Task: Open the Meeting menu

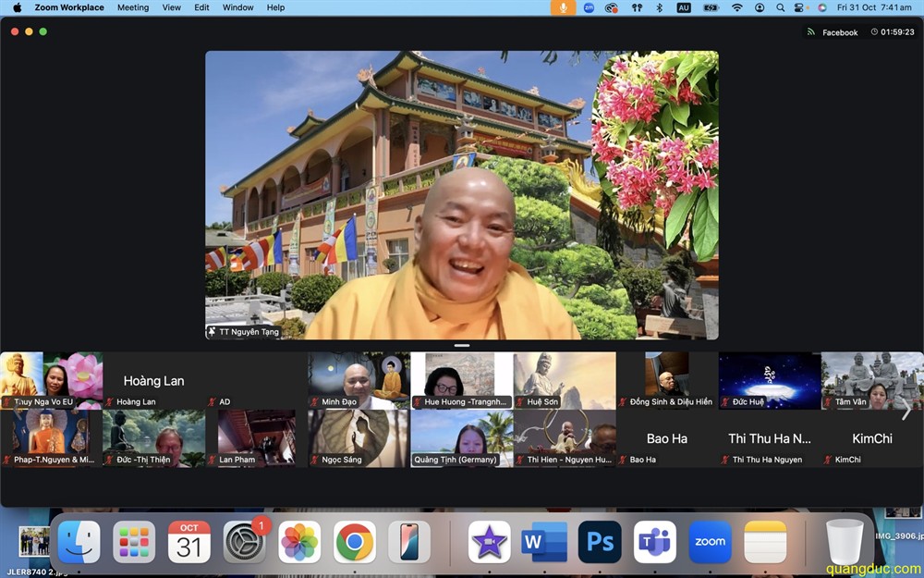Action: [x=132, y=7]
